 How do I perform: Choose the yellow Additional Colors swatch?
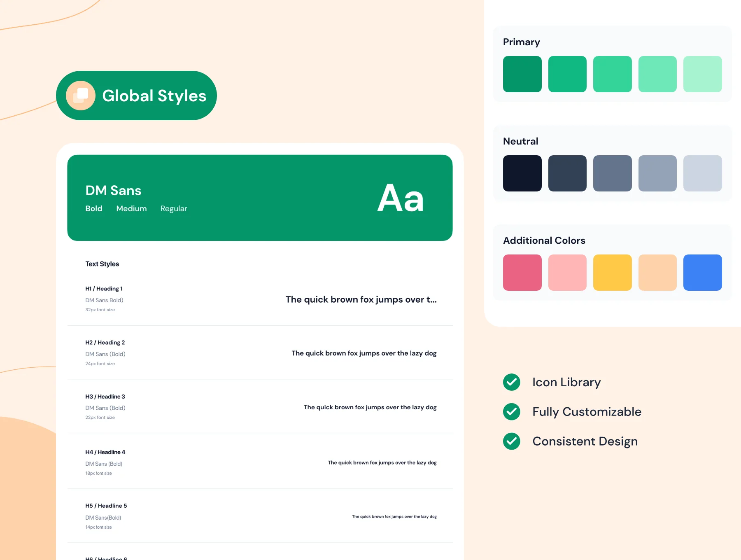point(613,273)
